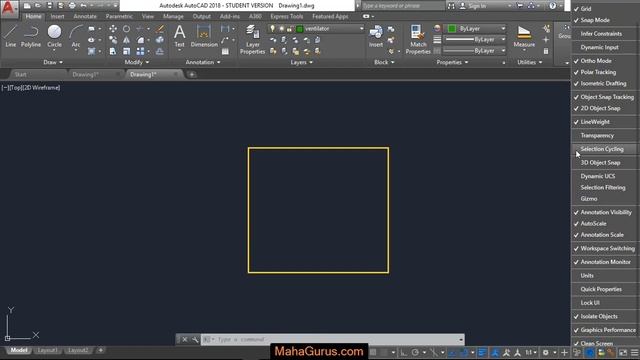Expand the Layers panel
Viewport: 640px width, 360px height.
pos(302,62)
